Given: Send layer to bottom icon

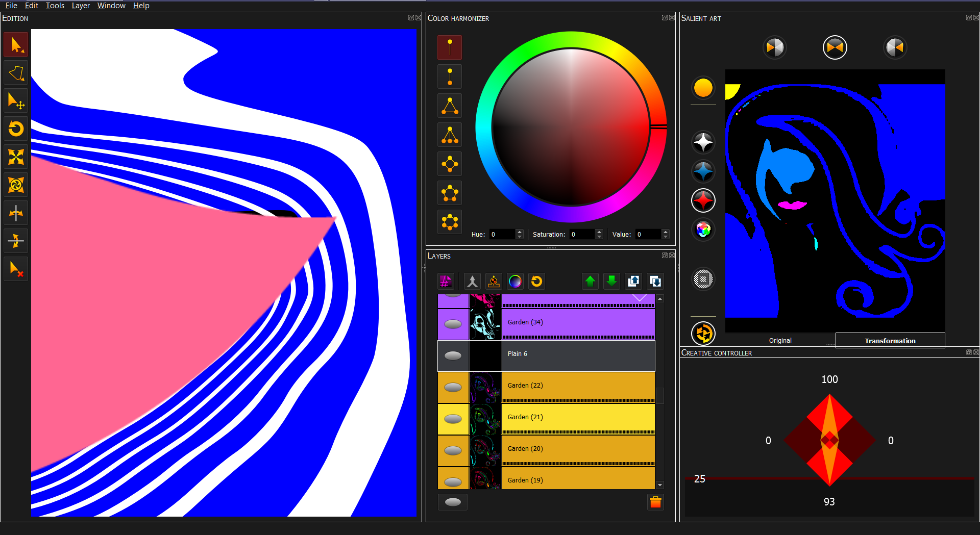Looking at the screenshot, I should tap(655, 281).
